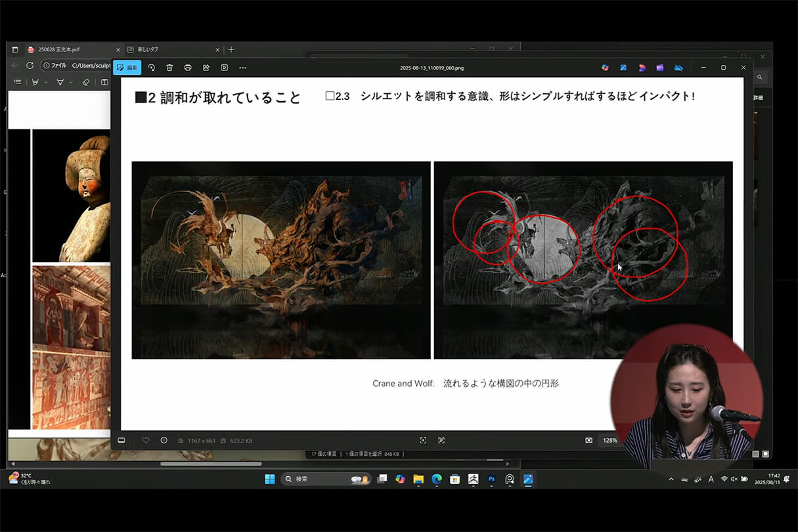The height and width of the screenshot is (532, 798).
Task: Expand hidden icons in the system tray
Action: 671,479
